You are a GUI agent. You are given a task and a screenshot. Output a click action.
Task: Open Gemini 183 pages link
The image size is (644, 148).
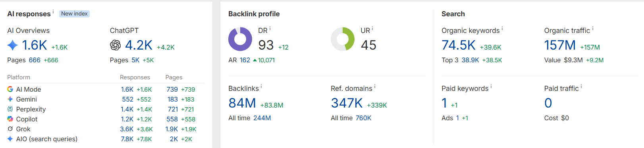coord(173,99)
